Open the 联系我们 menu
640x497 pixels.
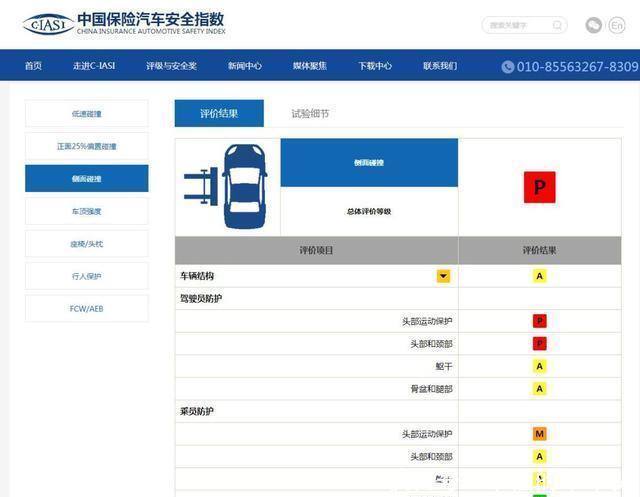(x=440, y=66)
